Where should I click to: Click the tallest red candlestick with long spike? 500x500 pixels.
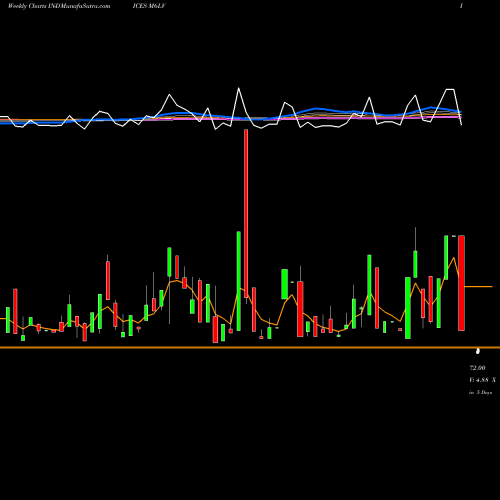pyautogui.click(x=246, y=213)
